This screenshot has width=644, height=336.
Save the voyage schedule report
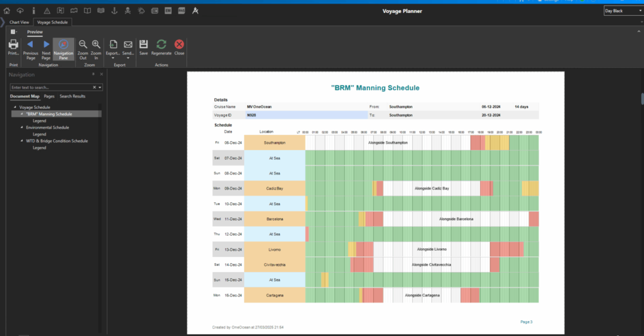143,47
